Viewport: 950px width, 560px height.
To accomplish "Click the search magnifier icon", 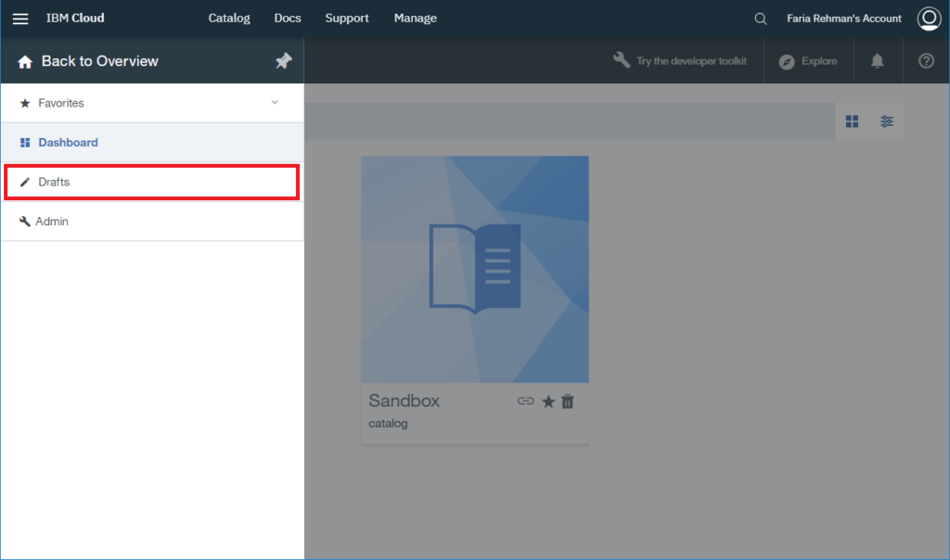I will tap(760, 18).
